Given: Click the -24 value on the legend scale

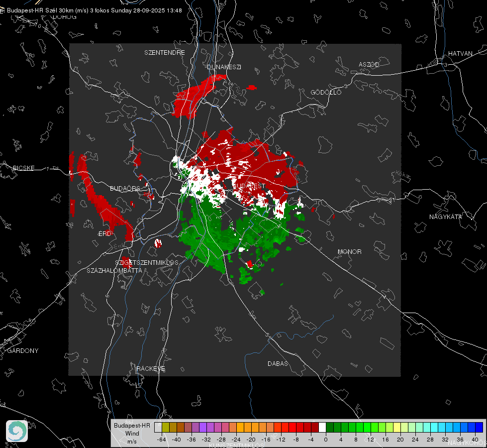Looking at the screenshot, I should (x=236, y=440).
